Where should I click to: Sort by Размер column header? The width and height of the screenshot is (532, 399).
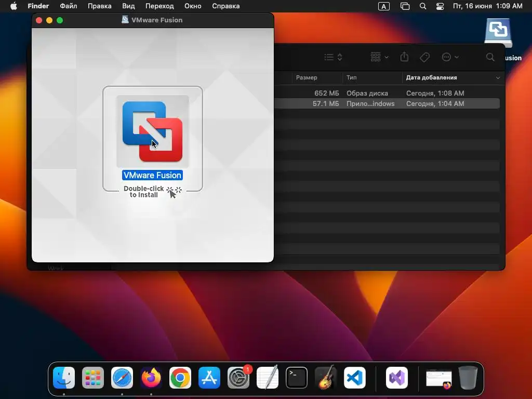pos(307,77)
